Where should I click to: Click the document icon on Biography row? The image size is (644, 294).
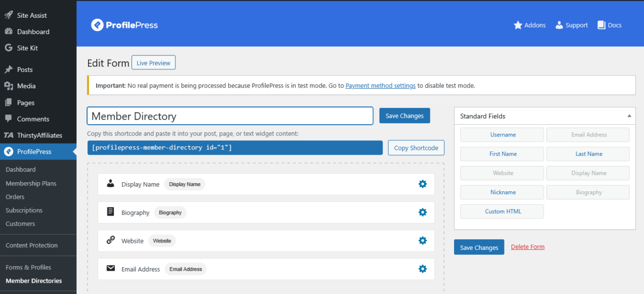coord(111,212)
